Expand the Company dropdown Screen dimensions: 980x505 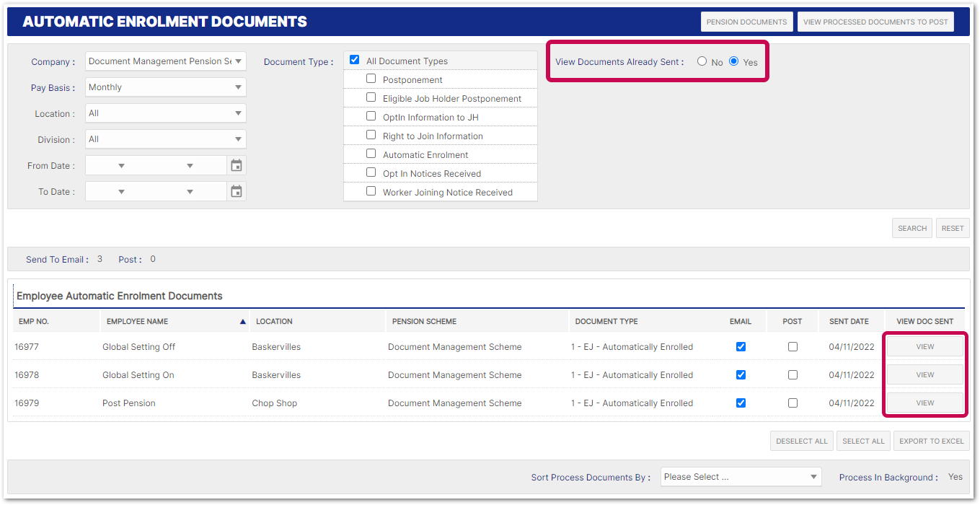pyautogui.click(x=166, y=62)
